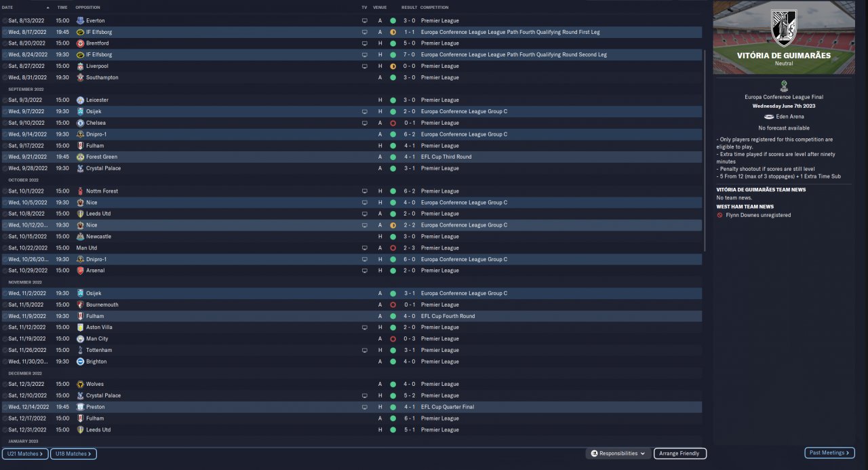Click the Arrange Friendly button
This screenshot has width=868, height=470.
click(x=680, y=454)
